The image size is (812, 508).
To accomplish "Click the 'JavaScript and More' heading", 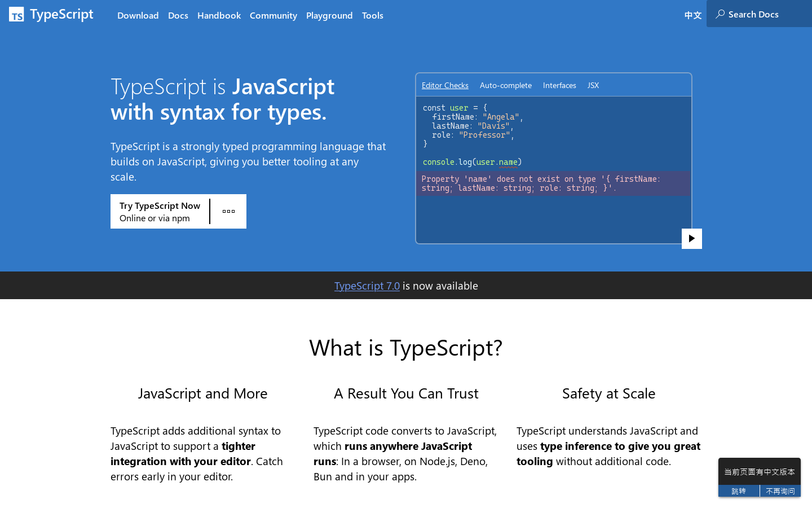I will pos(203,393).
